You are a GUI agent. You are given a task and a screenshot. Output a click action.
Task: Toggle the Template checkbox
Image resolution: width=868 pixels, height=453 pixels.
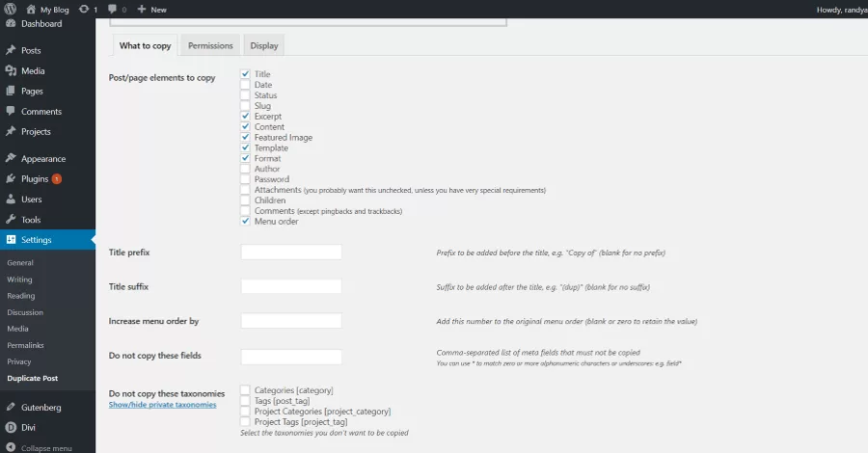(245, 147)
